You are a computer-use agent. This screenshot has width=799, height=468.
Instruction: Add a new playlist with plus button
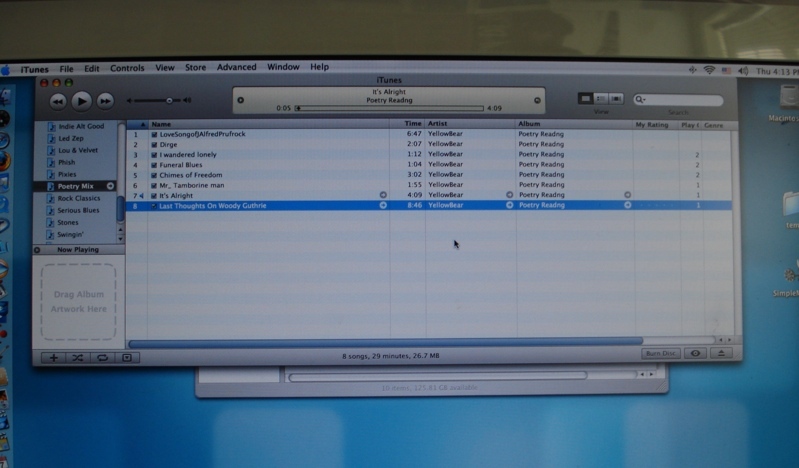pos(52,357)
